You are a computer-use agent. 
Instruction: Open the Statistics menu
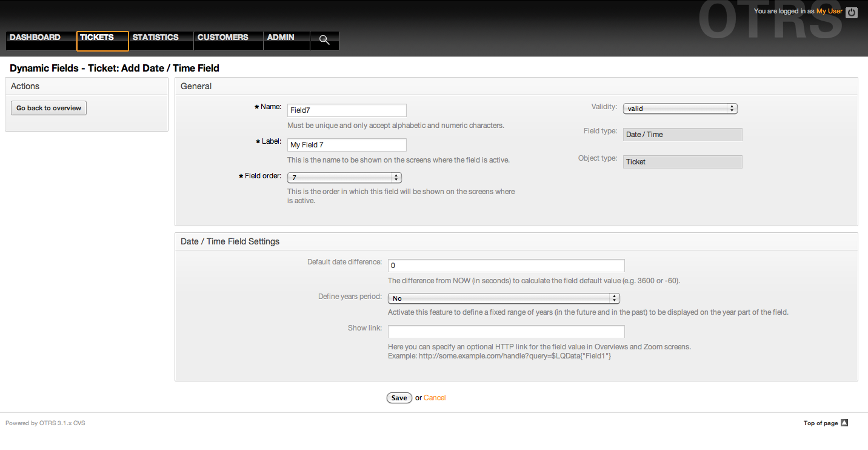[156, 38]
